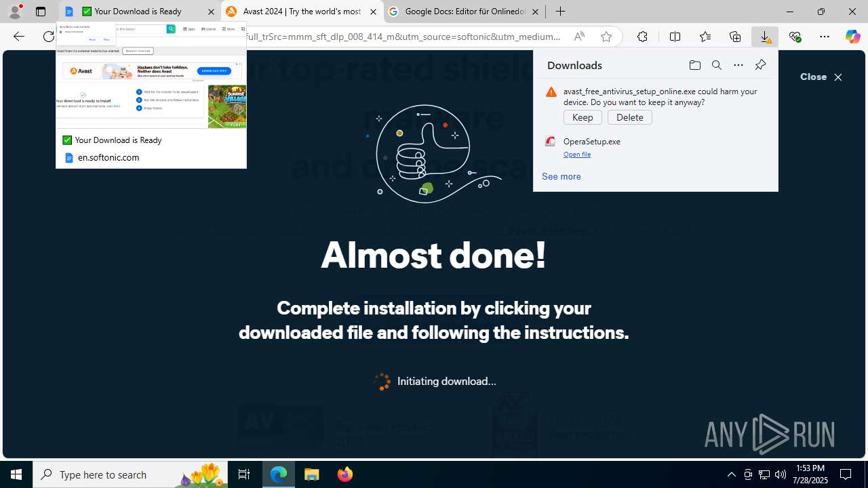
Task: Switch to the Avast 2024 tab
Action: click(x=302, y=12)
